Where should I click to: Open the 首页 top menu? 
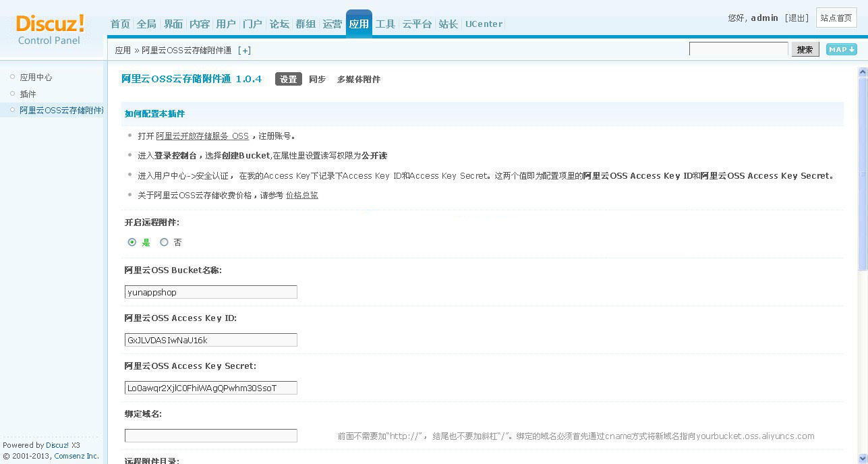[x=120, y=24]
